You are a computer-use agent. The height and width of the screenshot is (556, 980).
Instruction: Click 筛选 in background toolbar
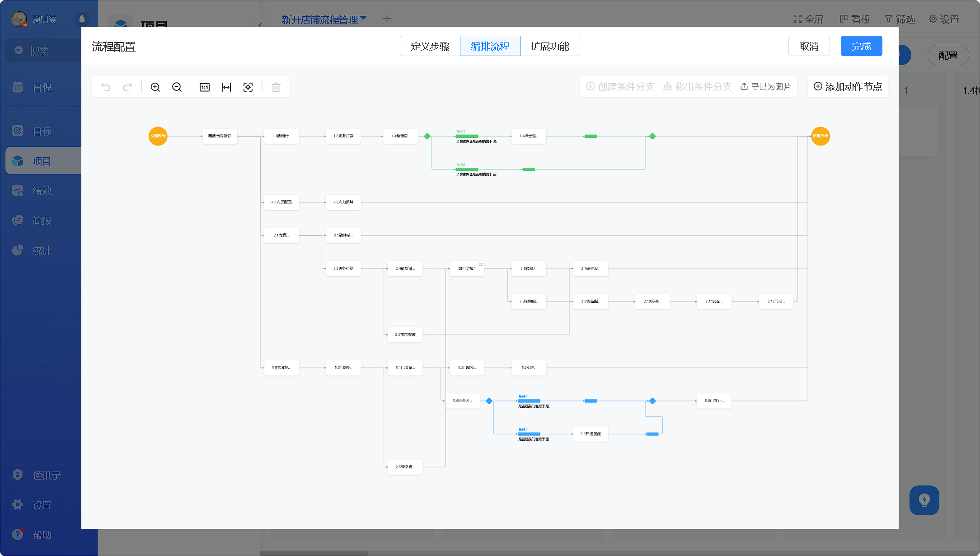tap(900, 19)
